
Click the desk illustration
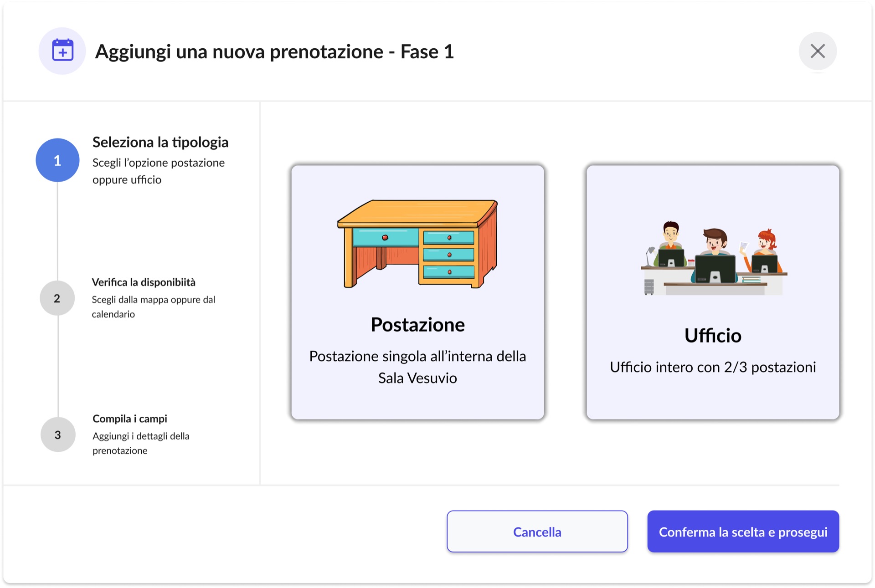[417, 244]
